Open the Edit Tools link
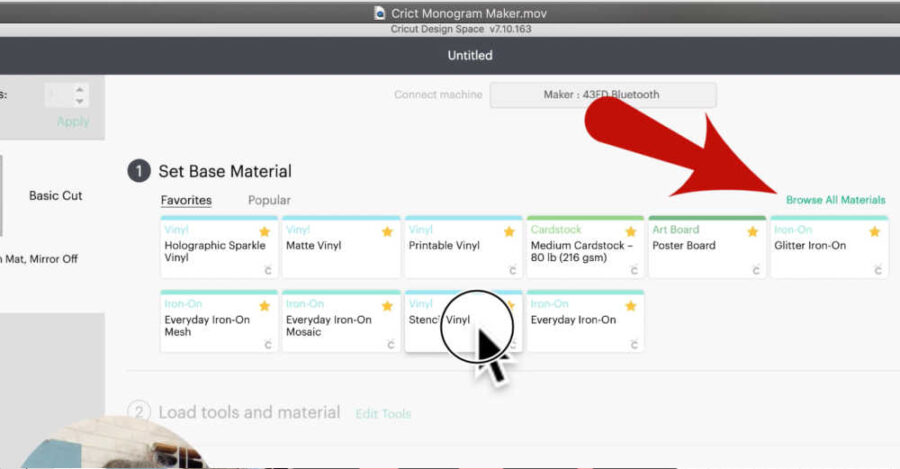This screenshot has width=900, height=469. point(383,414)
